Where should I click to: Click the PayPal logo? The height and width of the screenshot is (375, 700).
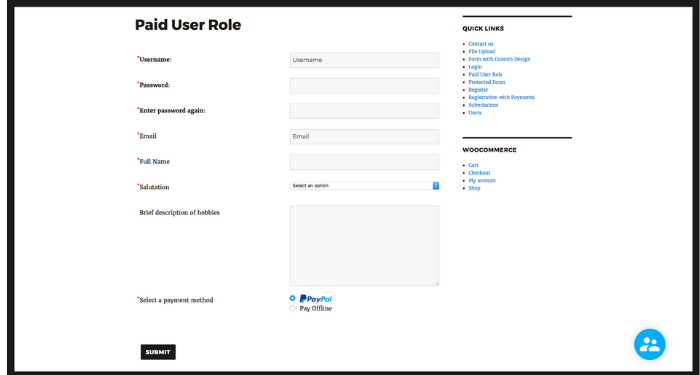click(316, 299)
